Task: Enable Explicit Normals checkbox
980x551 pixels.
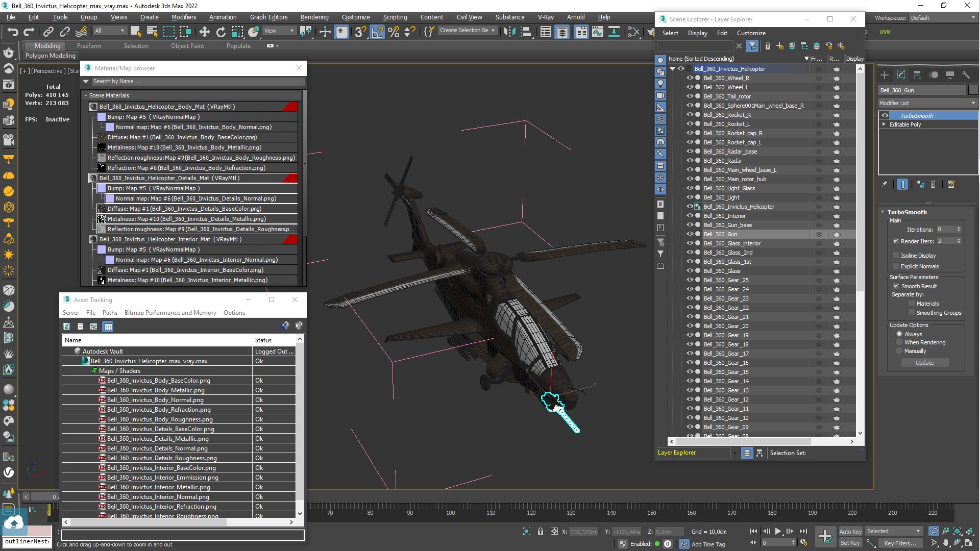Action: 896,266
